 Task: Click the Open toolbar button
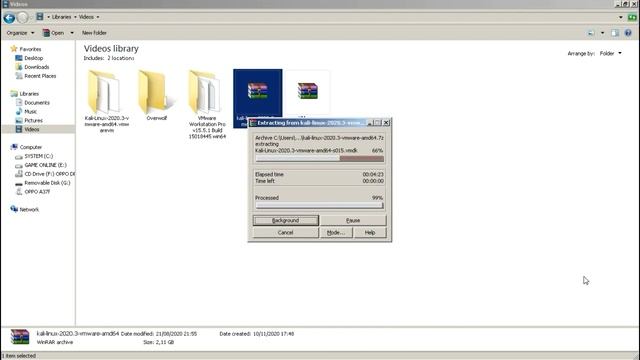[x=54, y=33]
